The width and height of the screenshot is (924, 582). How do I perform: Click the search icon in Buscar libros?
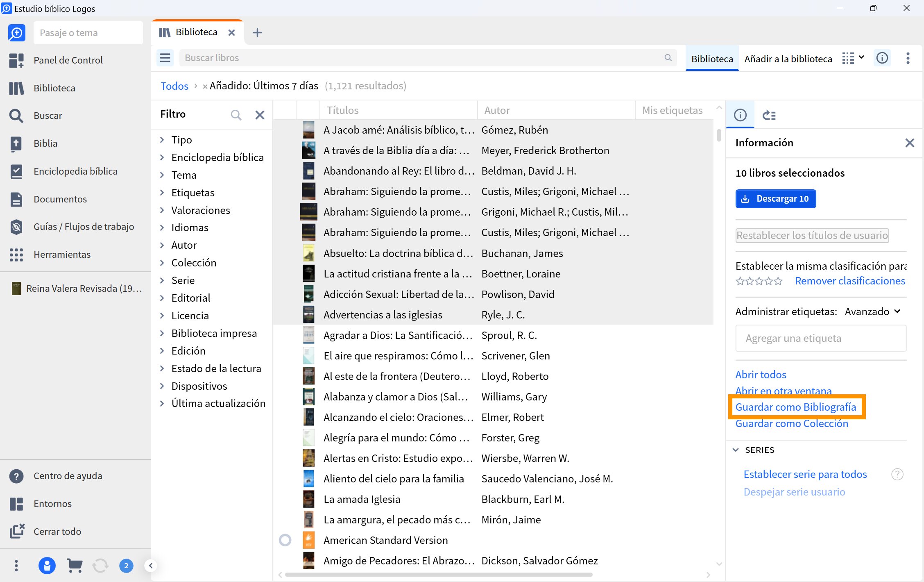click(668, 58)
